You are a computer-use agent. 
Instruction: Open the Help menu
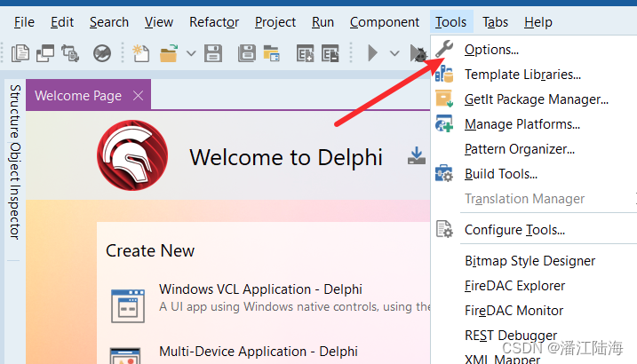[537, 22]
